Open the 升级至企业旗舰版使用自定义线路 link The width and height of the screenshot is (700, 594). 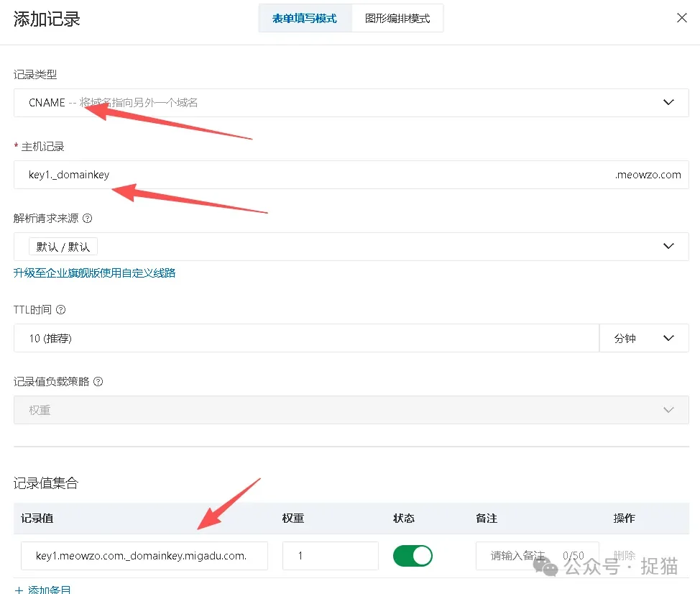click(x=94, y=274)
